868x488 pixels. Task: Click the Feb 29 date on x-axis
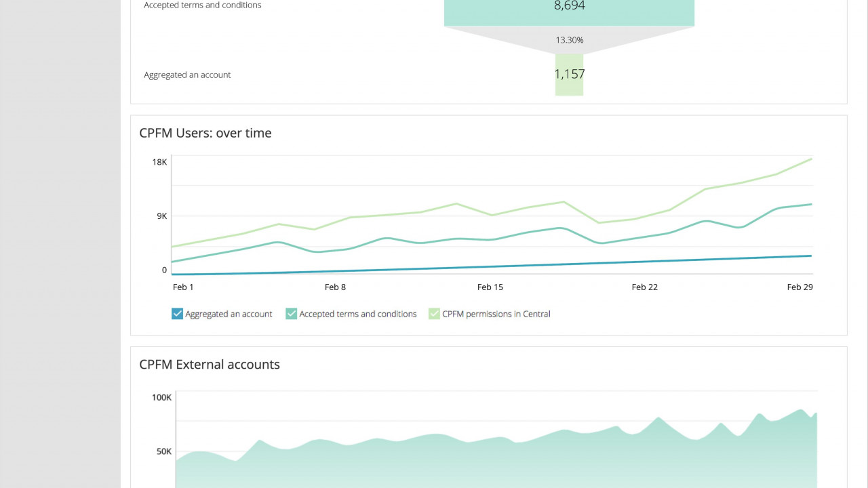point(800,287)
